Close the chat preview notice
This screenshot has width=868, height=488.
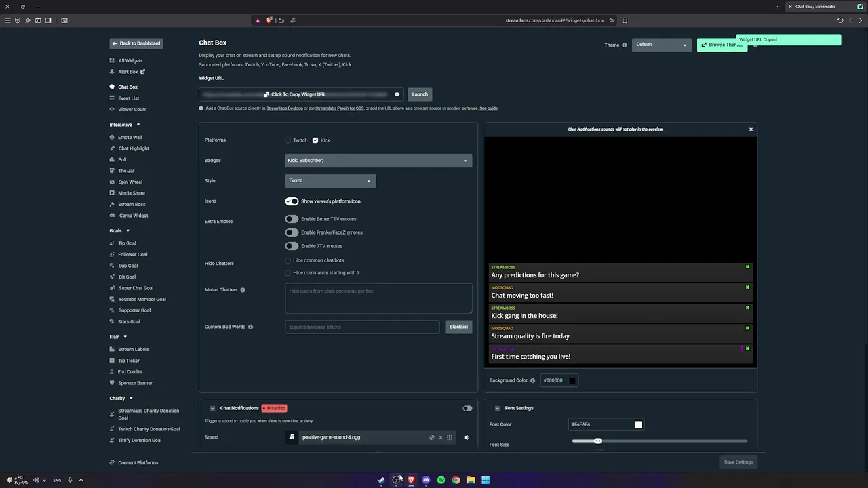(x=751, y=129)
